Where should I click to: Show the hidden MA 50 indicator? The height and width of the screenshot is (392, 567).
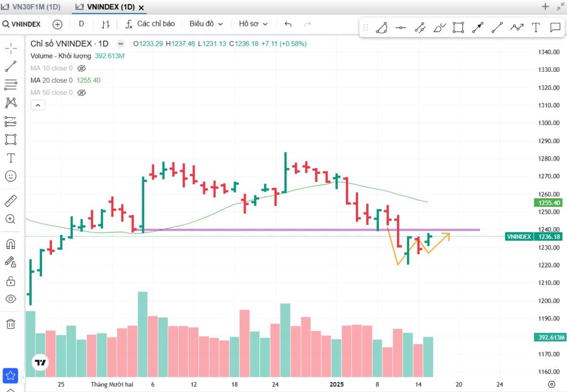click(81, 93)
